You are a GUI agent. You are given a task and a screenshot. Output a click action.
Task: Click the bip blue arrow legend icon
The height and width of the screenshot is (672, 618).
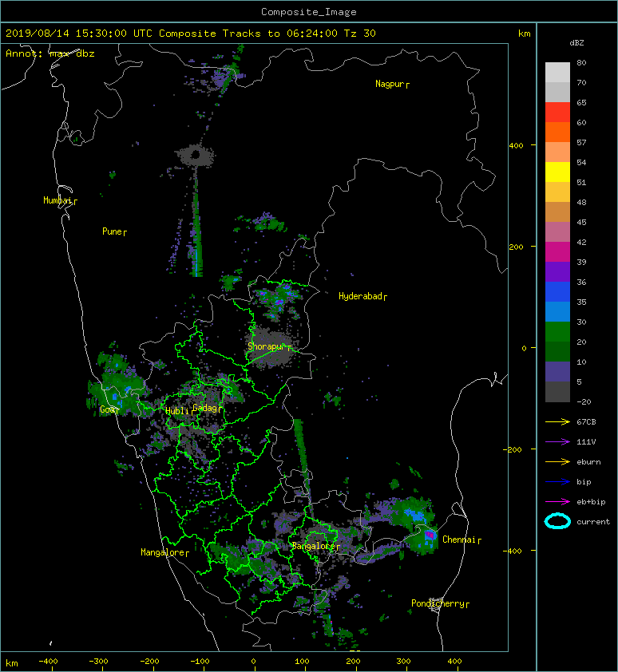pos(557,482)
